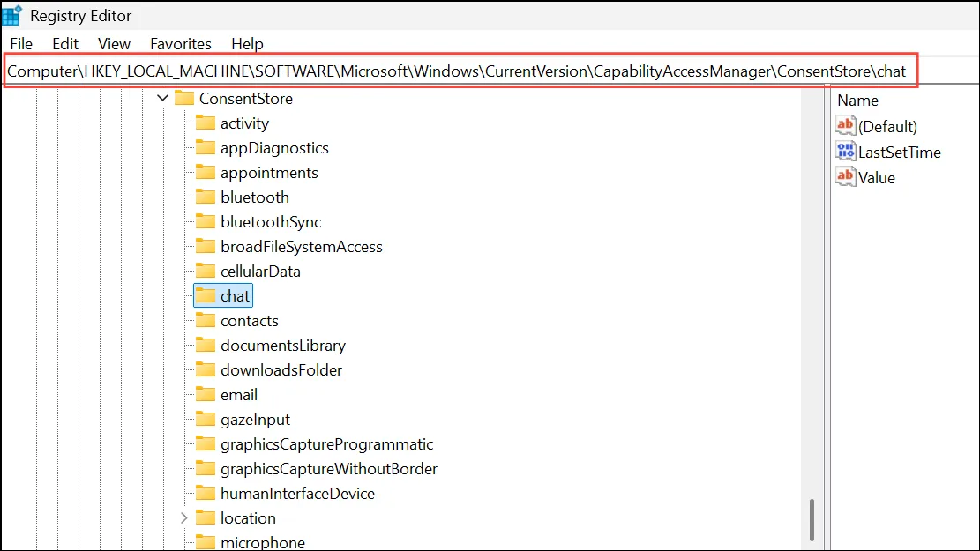Select the graphicsCaptureProgrammatic key
Image resolution: width=980 pixels, height=551 pixels.
point(327,444)
